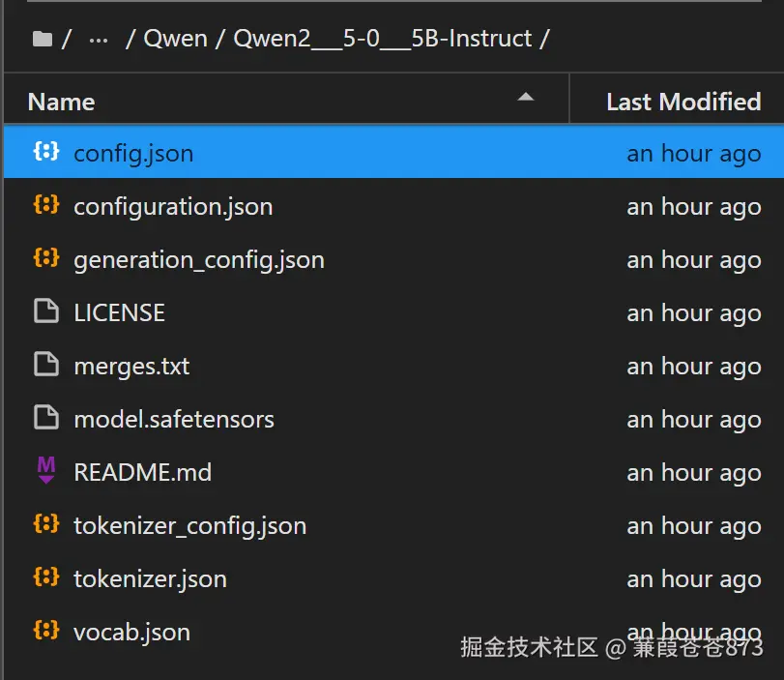Toggle the Name sort direction arrow
784x680 pixels.
pos(526,97)
